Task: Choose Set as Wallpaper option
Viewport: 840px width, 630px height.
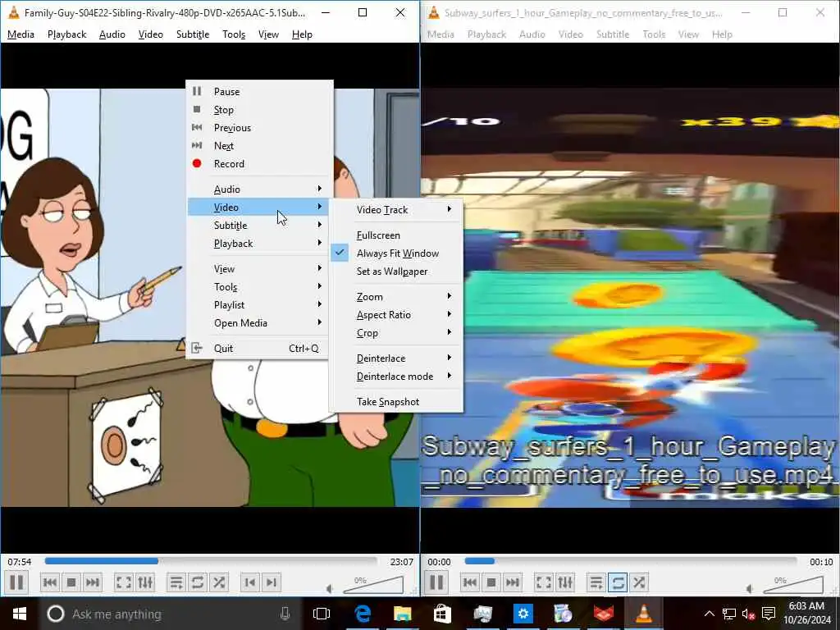Action: coord(396,272)
